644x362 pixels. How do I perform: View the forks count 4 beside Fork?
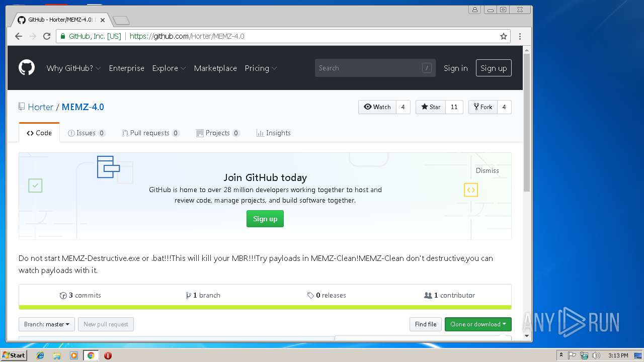click(x=504, y=107)
